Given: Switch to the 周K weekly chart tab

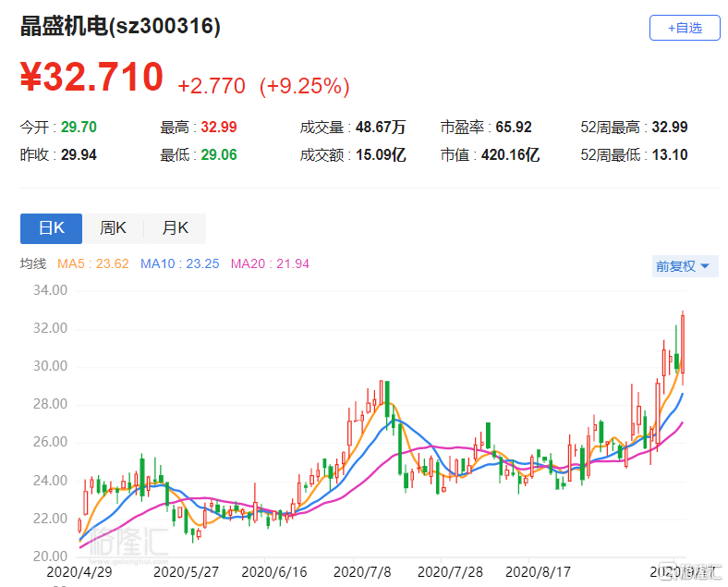Looking at the screenshot, I should tap(113, 228).
